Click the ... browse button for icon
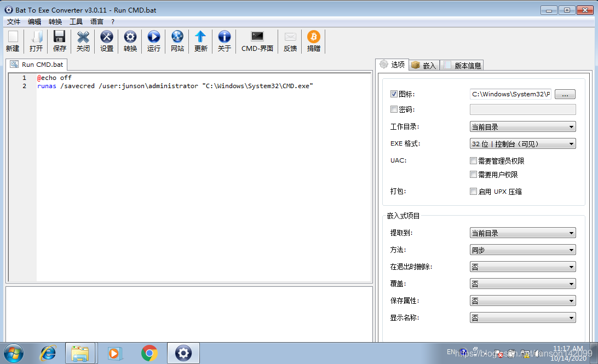This screenshot has width=598, height=364. [565, 94]
